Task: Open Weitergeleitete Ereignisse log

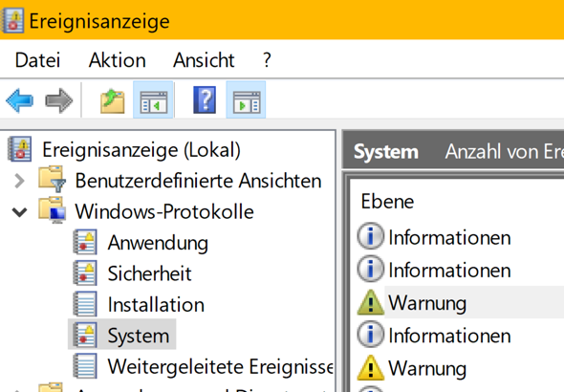Action: [x=221, y=367]
